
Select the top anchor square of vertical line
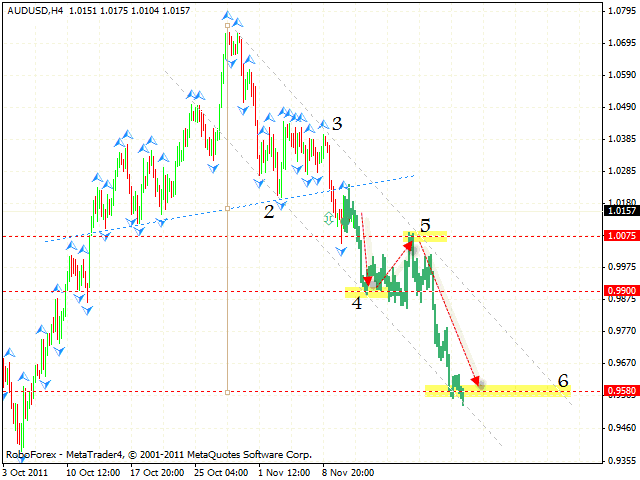227,25
